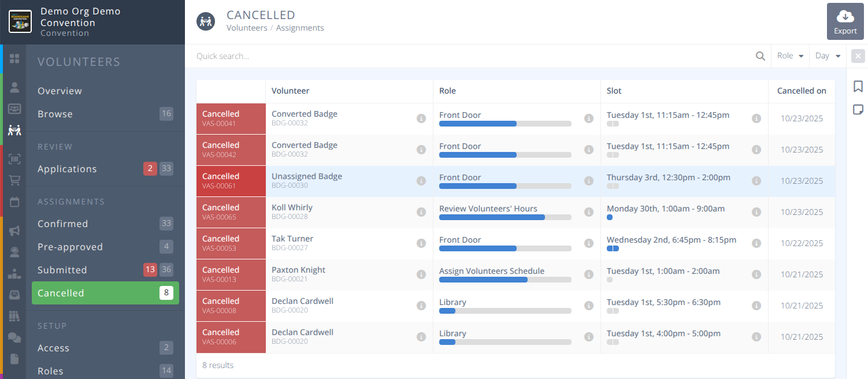Click the chat bubbles icon in sidebar
This screenshot has height=379, width=868.
pos(15,337)
